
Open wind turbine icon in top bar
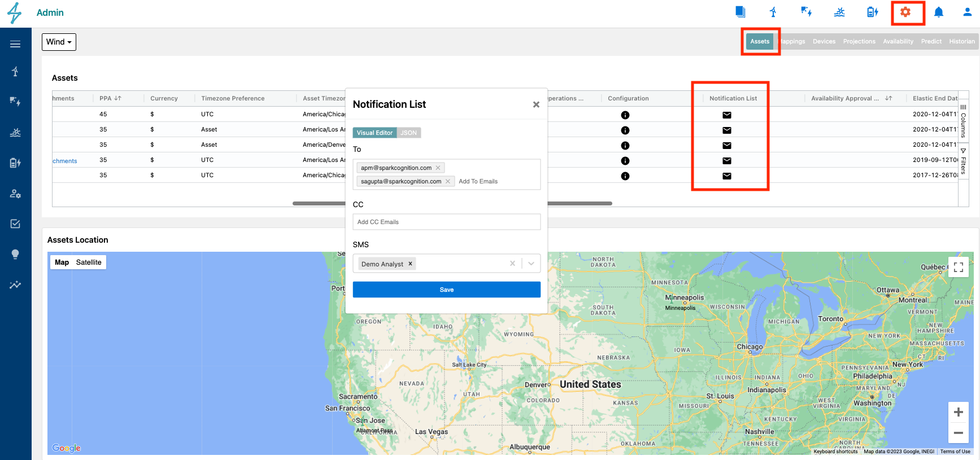tap(773, 12)
